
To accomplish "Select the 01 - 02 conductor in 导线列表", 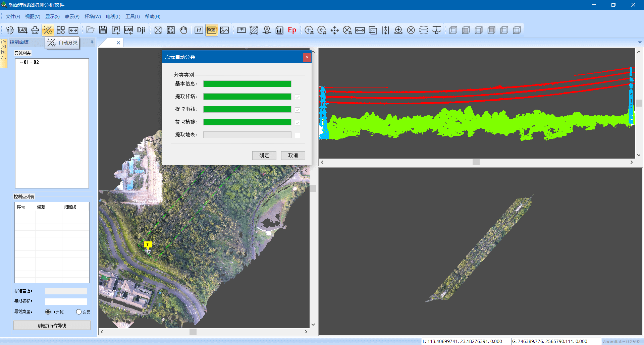I will click(31, 62).
